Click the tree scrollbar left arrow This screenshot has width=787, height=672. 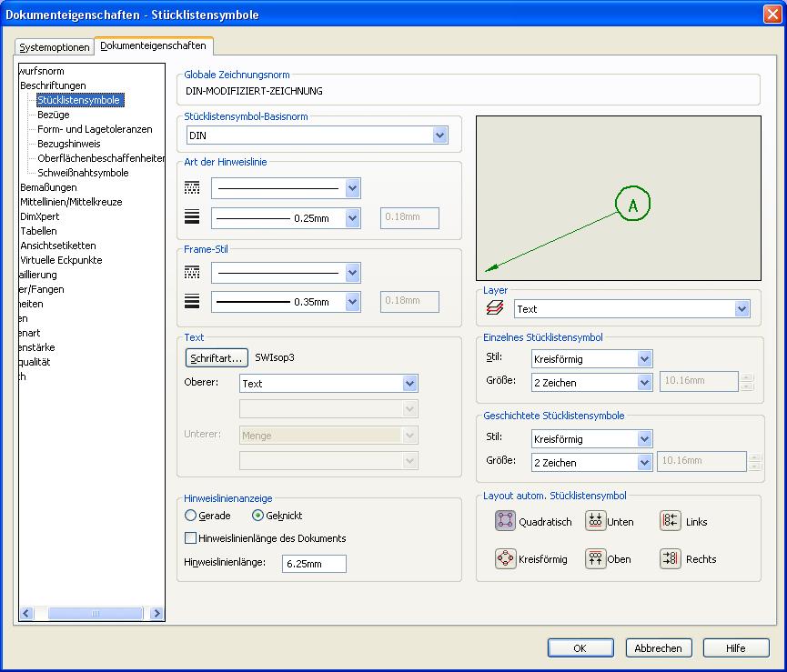(26, 613)
